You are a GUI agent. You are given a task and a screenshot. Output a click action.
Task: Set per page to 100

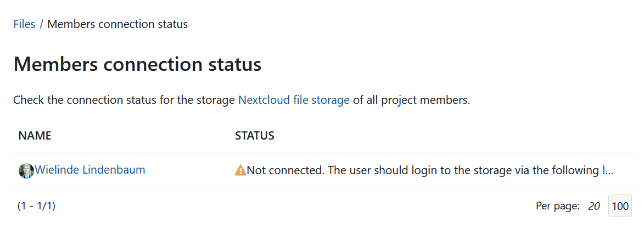click(620, 206)
